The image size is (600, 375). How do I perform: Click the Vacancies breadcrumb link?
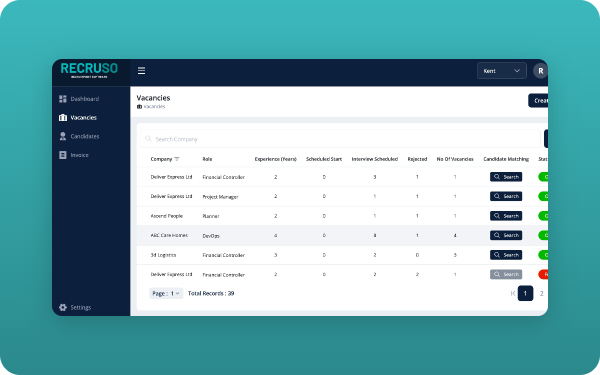[x=154, y=106]
